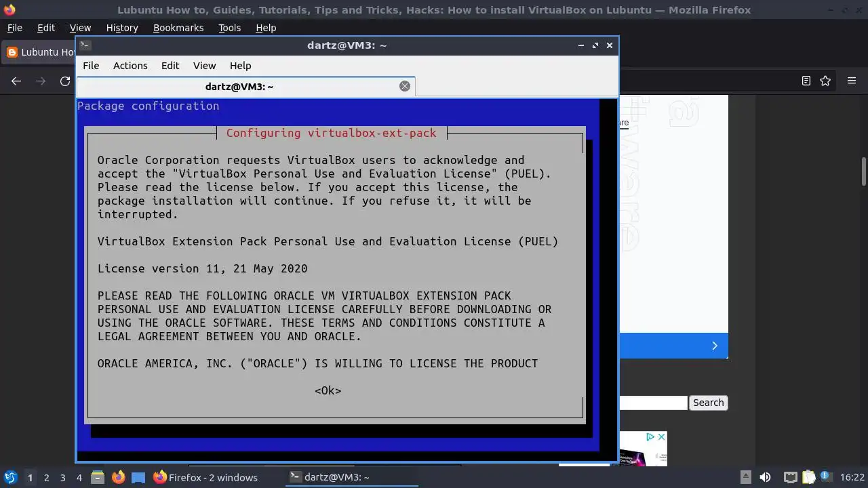Image resolution: width=868 pixels, height=488 pixels.
Task: Click the 16:22 clock in the panel
Action: point(852,477)
